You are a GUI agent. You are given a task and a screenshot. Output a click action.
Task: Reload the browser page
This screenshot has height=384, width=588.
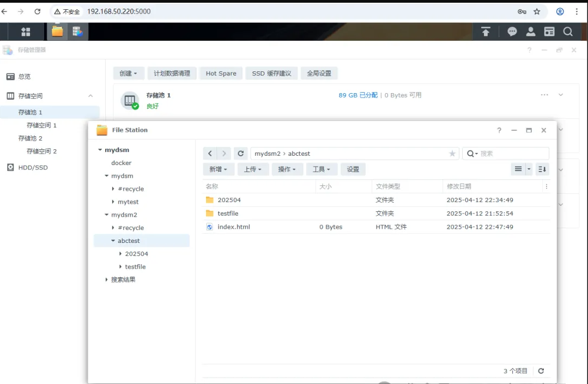(x=37, y=11)
